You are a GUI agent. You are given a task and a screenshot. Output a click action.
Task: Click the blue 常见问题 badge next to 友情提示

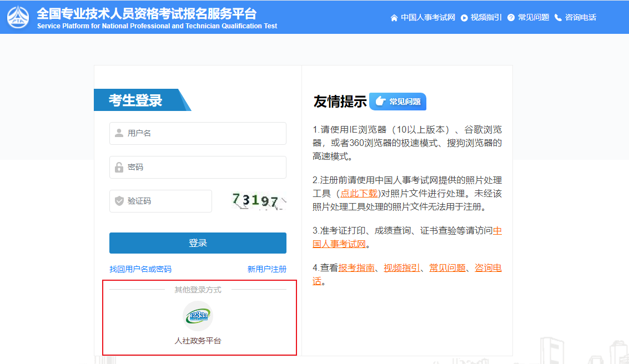pyautogui.click(x=397, y=102)
